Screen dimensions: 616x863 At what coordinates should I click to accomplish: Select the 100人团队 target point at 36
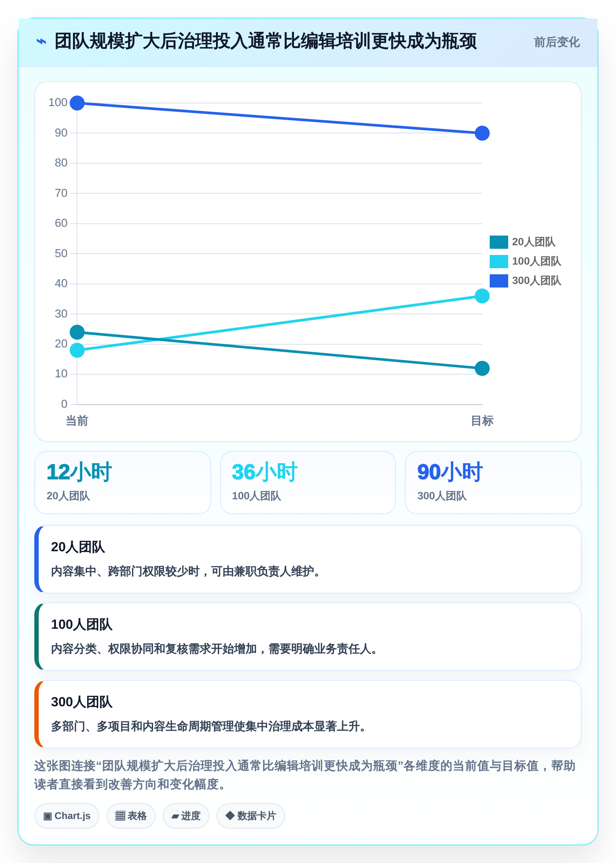click(x=482, y=296)
